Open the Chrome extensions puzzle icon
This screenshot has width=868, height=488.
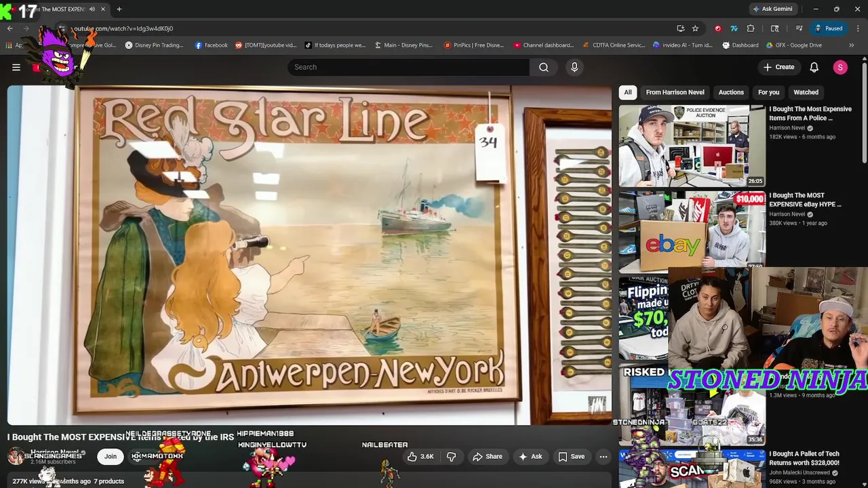pyautogui.click(x=751, y=28)
